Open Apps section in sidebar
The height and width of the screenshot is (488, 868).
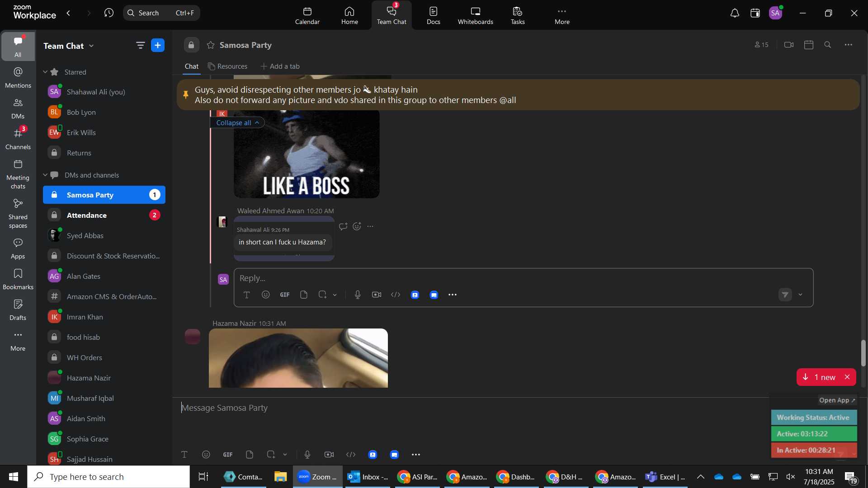(x=18, y=249)
